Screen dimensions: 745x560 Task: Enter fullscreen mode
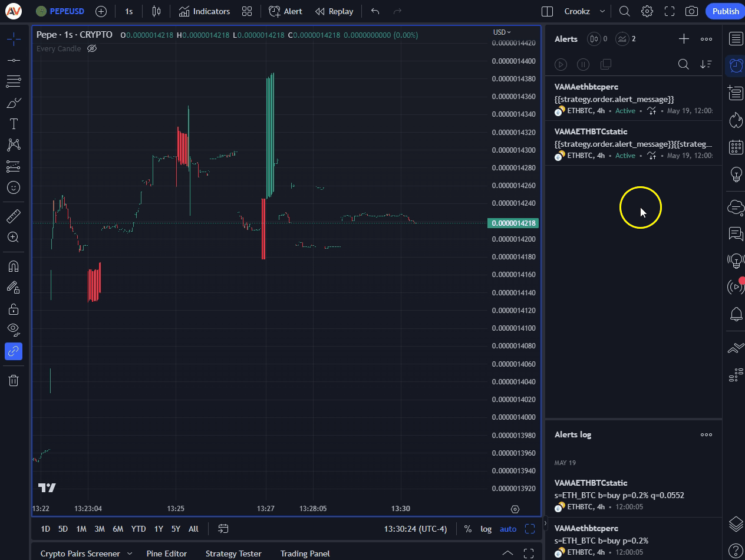670,11
